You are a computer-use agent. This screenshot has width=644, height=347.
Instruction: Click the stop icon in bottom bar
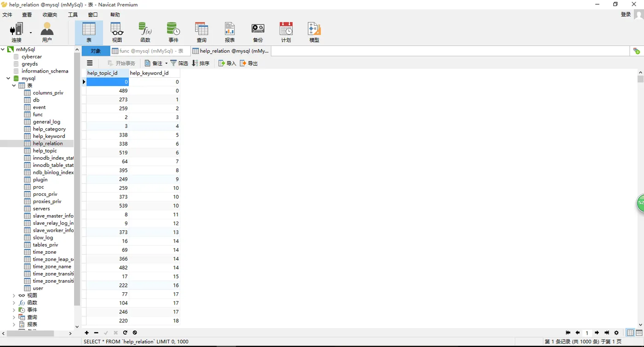[x=135, y=333]
